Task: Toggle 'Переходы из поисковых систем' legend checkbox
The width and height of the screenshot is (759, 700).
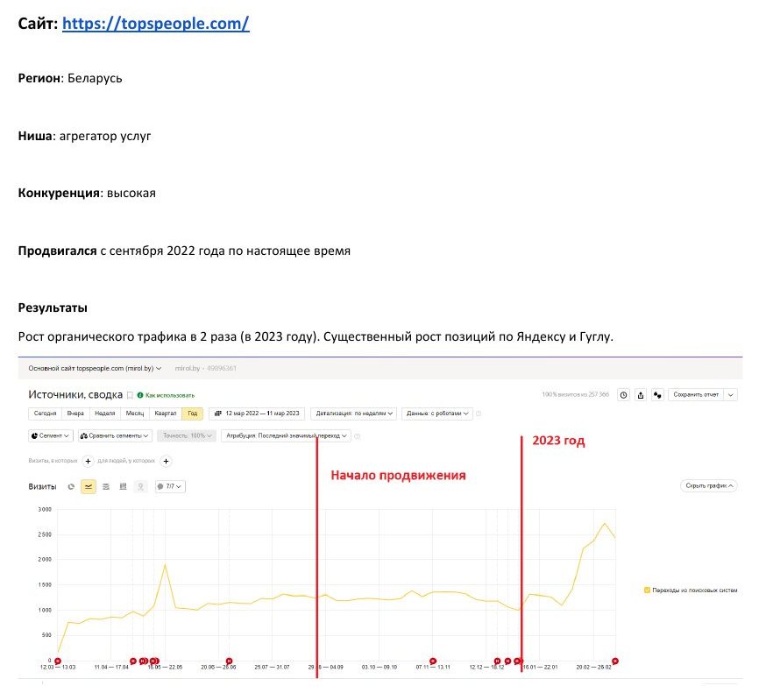Action: point(647,590)
